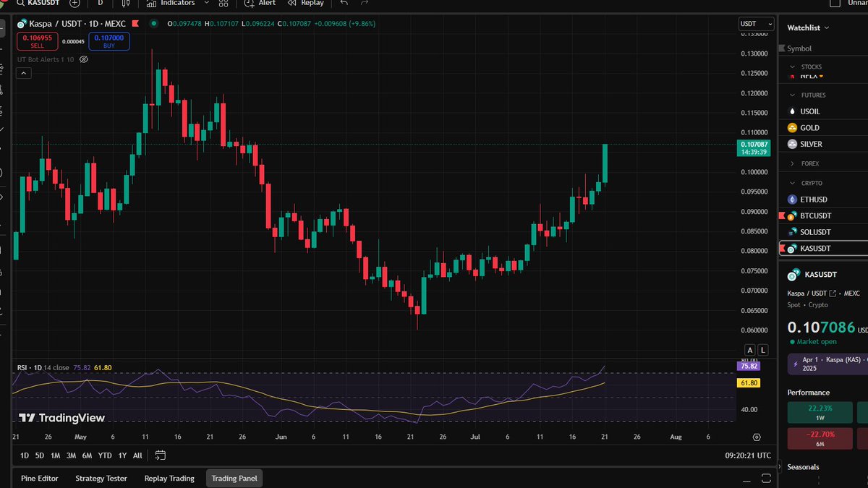Click the blue BUY price button
Viewport: 868px width, 488px height.
click(109, 41)
